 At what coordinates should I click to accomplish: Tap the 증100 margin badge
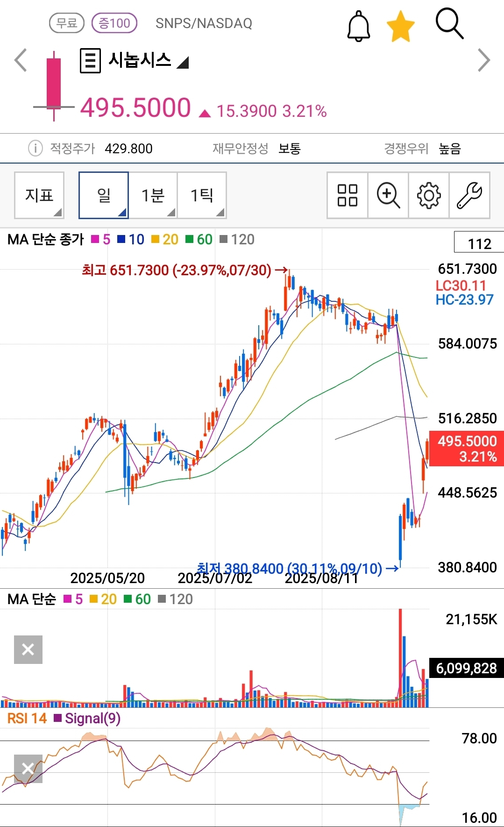[x=114, y=23]
